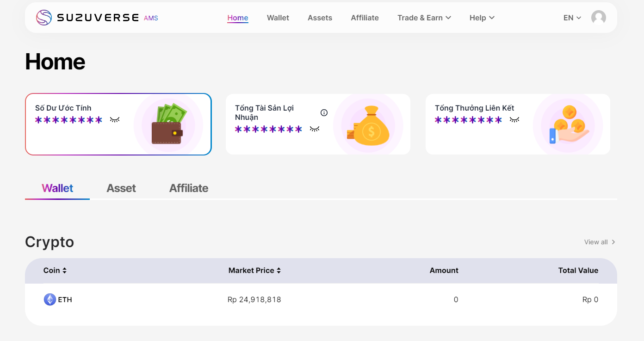Show hidden Tổng Tài Sản Lợi Nhuận value
Viewport: 644px width, 341px height.
315,129
